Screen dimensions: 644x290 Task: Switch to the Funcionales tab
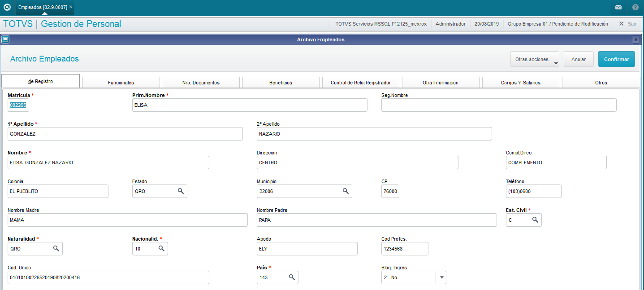tap(121, 83)
